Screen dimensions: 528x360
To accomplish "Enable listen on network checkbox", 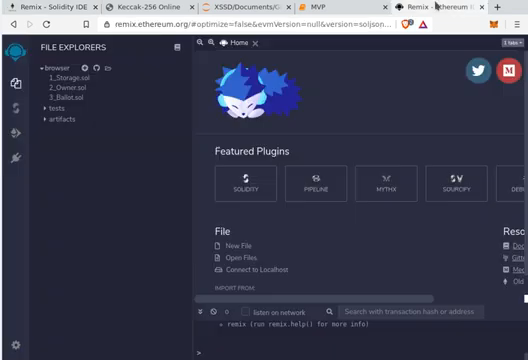I will (x=245, y=312).
